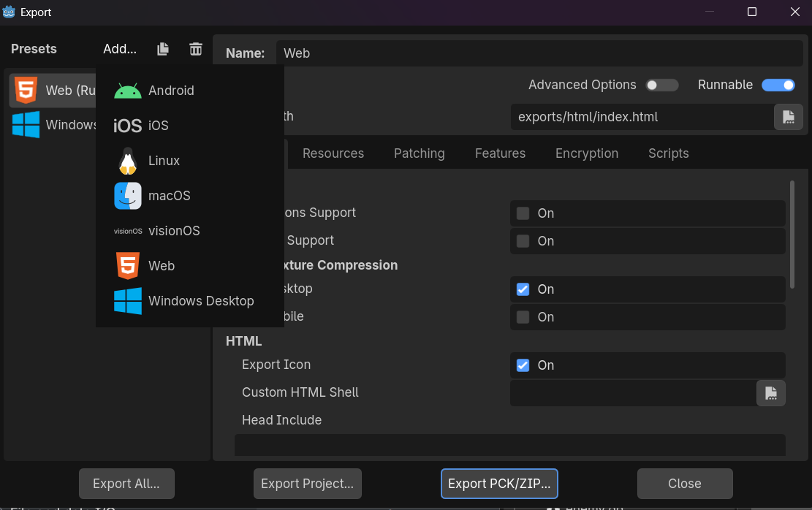
Task: Edit the export path field exports/html/index.html
Action: click(x=642, y=117)
